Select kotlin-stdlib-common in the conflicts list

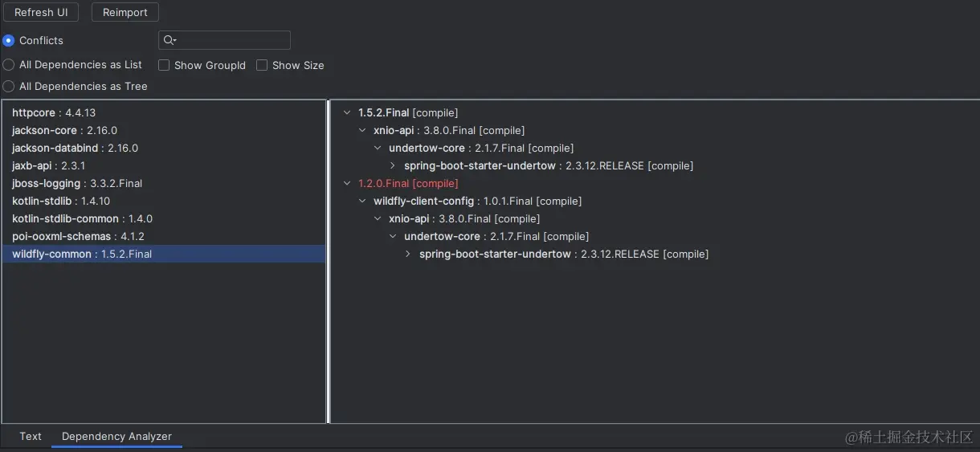(x=82, y=218)
